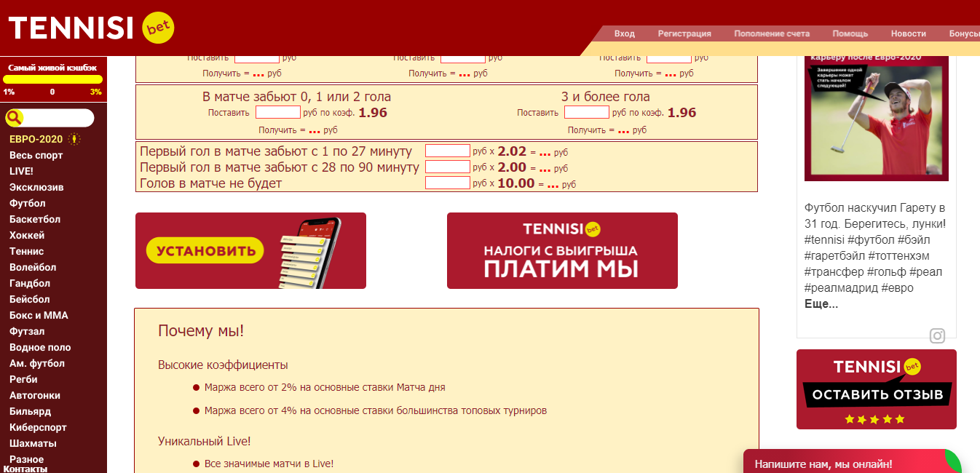Choose Шахматы in the sports list
Viewport: 980px width, 473px height.
33,443
